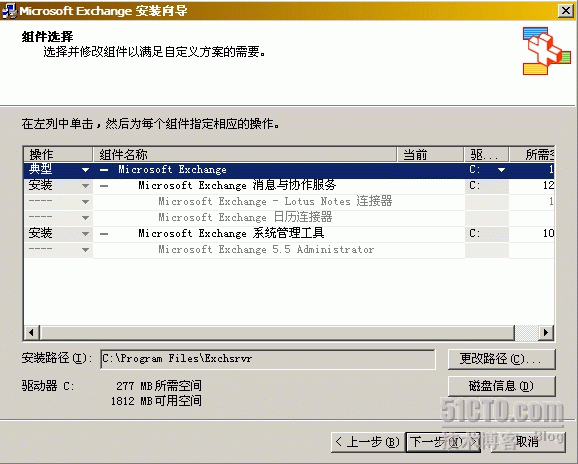Open action dropdown for 5.5 Administrator row
Image resolution: width=578 pixels, height=464 pixels.
[x=86, y=250]
